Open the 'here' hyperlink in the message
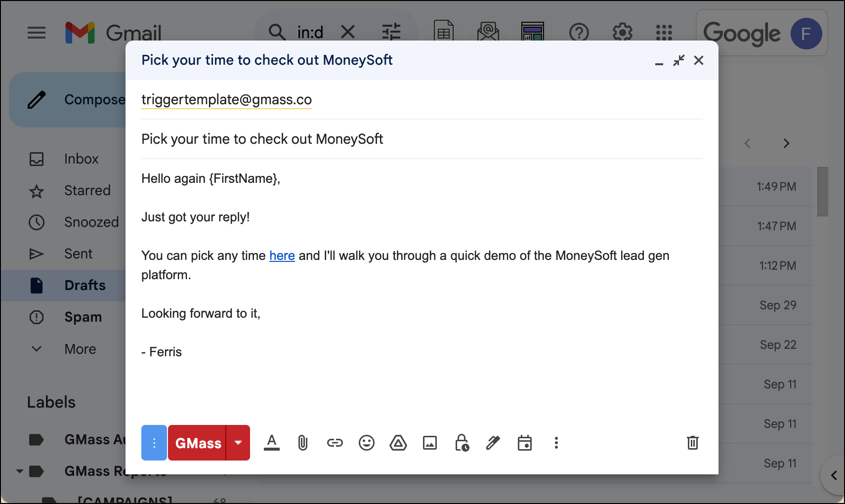Viewport: 845px width, 504px height. tap(282, 255)
